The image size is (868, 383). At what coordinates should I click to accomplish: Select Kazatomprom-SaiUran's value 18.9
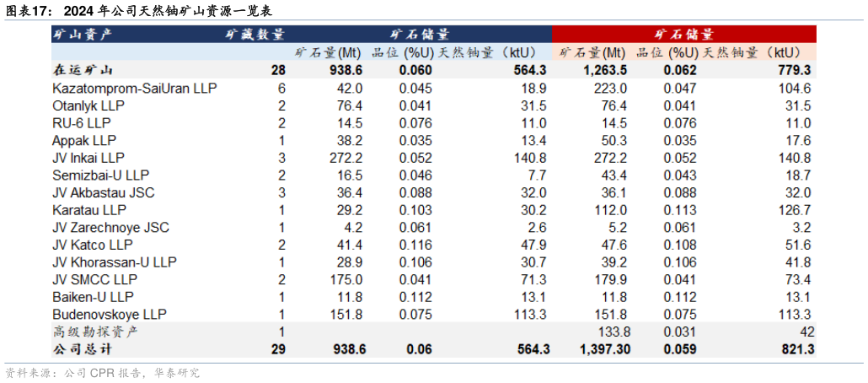click(x=535, y=88)
